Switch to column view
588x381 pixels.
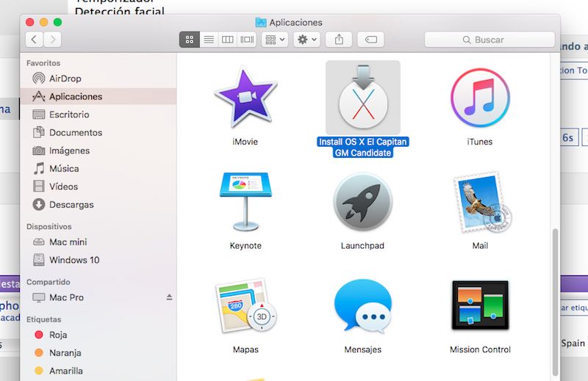click(228, 40)
